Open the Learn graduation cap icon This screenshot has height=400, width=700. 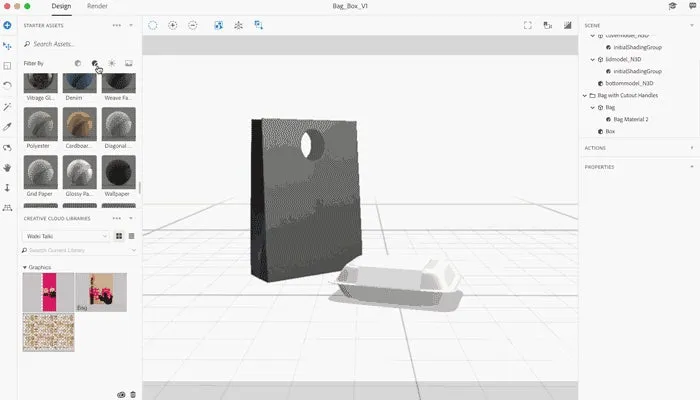pos(672,6)
